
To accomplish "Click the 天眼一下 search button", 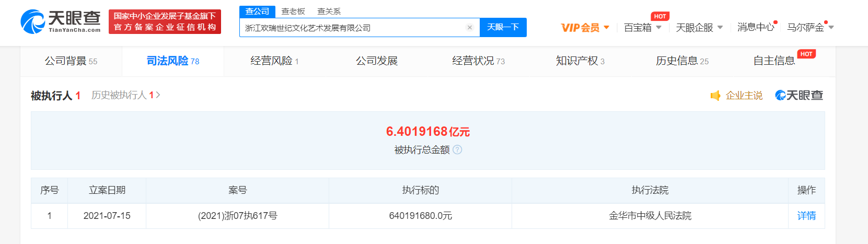I will 503,27.
